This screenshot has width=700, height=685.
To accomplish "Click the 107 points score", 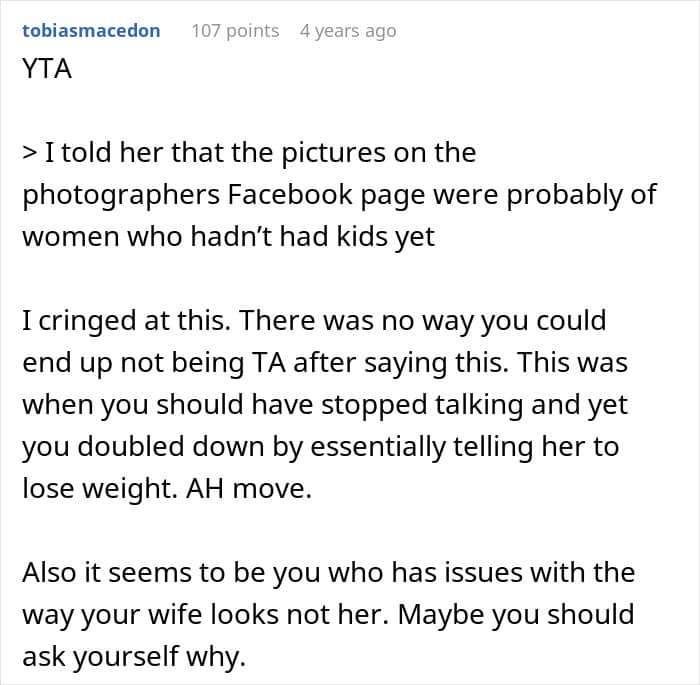I will [x=235, y=31].
